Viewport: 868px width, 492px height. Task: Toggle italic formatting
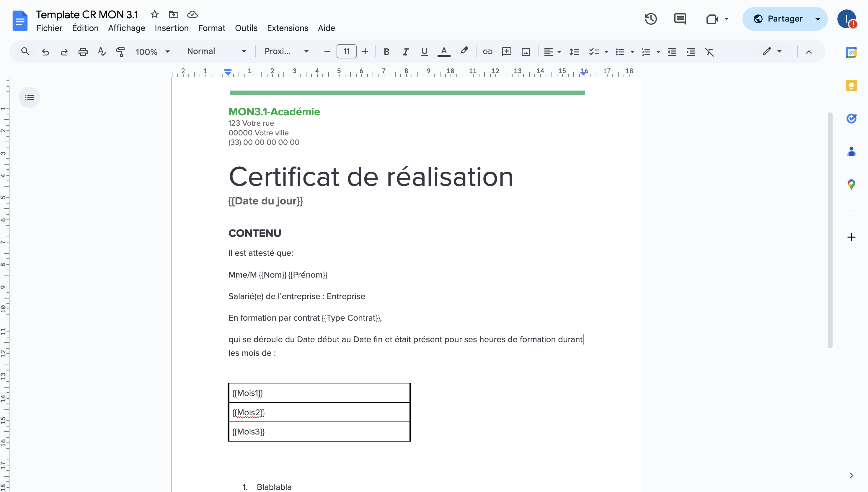coord(405,52)
